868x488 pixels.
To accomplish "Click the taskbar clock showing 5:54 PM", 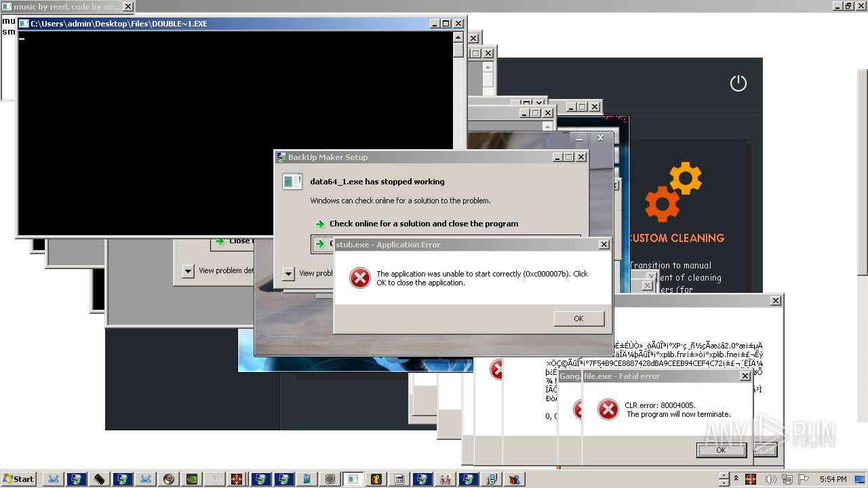I will [833, 479].
